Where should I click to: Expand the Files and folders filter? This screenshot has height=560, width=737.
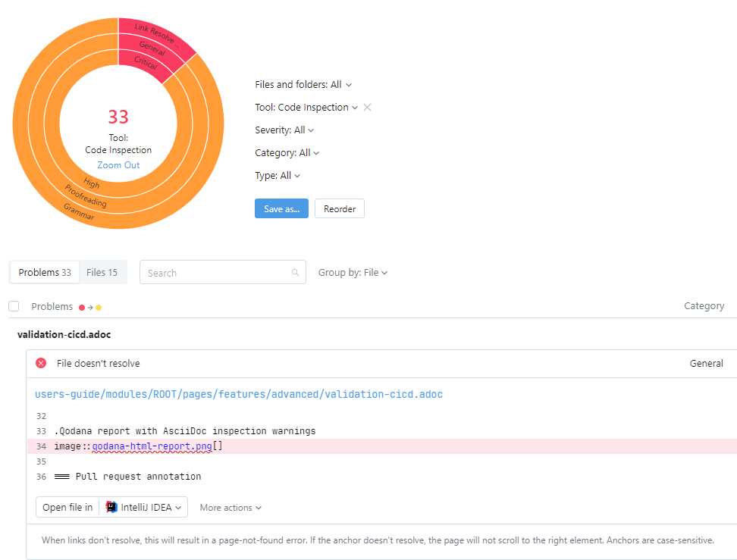pos(303,85)
